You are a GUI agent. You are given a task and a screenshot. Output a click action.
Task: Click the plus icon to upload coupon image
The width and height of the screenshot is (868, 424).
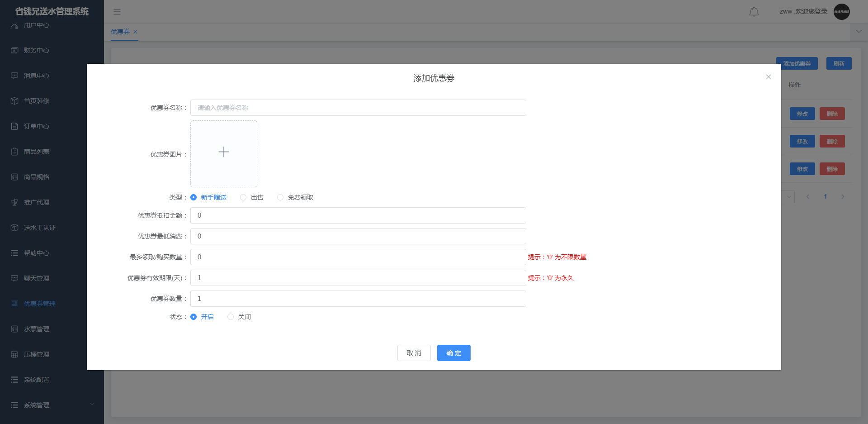coord(224,152)
